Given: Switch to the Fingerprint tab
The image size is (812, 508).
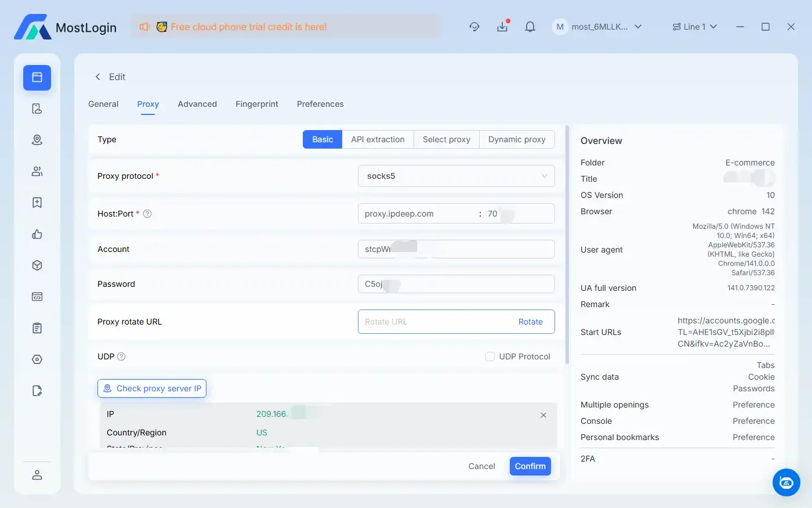Looking at the screenshot, I should (x=256, y=104).
